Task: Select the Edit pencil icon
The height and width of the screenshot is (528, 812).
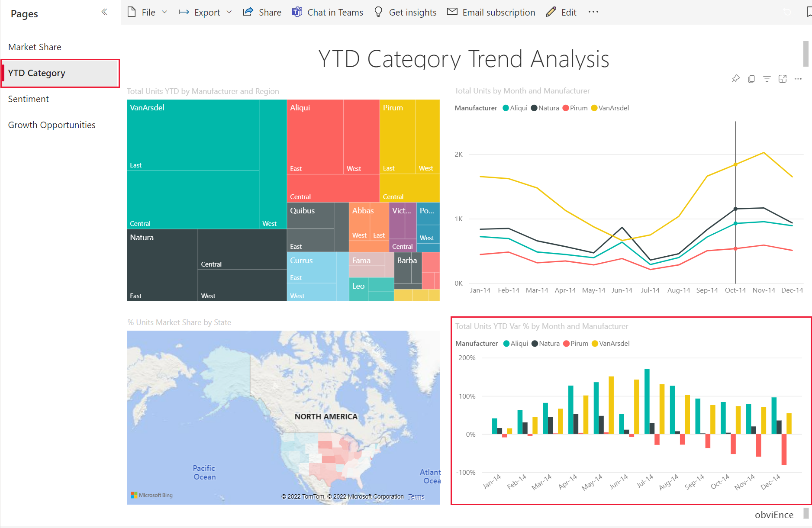Action: [x=561, y=12]
